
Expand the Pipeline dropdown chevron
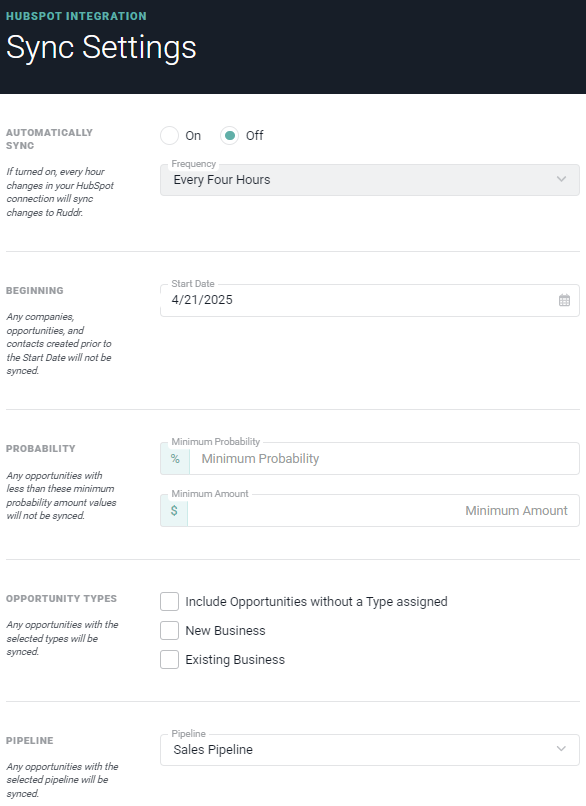(561, 748)
